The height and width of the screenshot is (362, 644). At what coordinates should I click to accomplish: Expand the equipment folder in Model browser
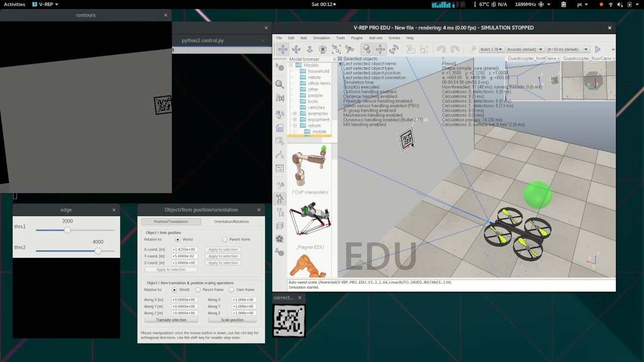(295, 120)
